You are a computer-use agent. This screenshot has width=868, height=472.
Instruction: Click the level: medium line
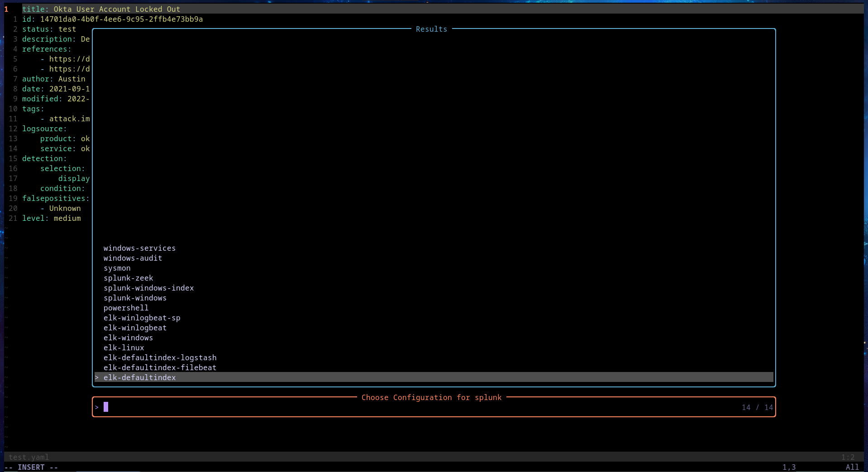(x=52, y=218)
